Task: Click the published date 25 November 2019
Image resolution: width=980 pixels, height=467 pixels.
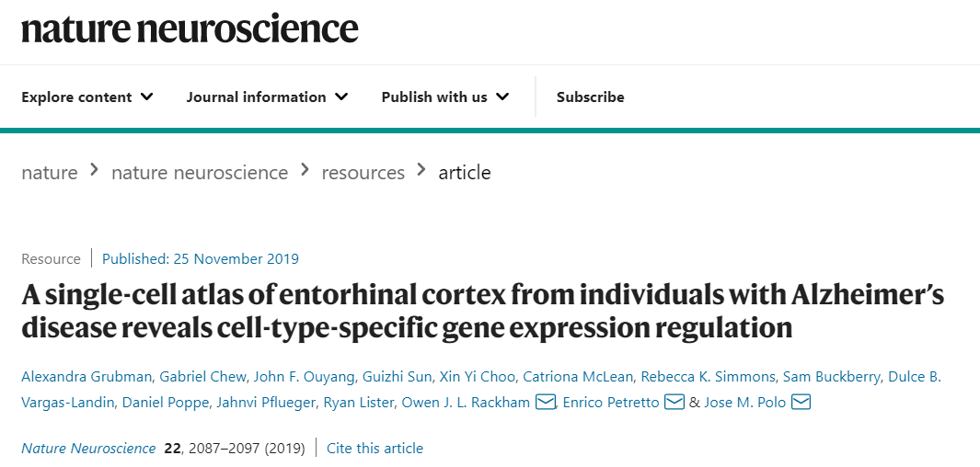Action: (201, 259)
